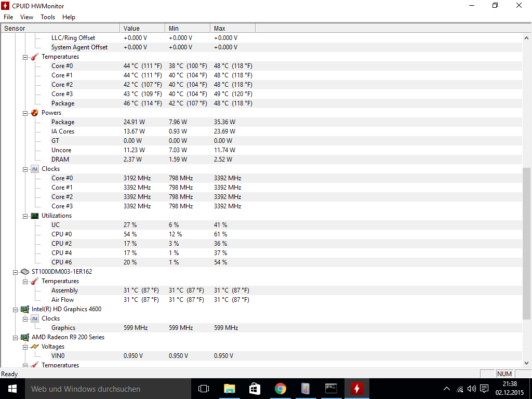Open File Explorer from the taskbar
Screen dimensions: 532x399
[229, 389]
